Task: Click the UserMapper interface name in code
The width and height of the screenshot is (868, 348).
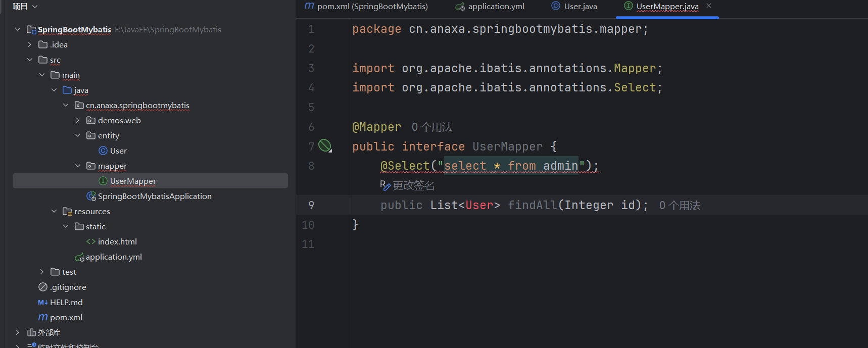Action: [507, 146]
